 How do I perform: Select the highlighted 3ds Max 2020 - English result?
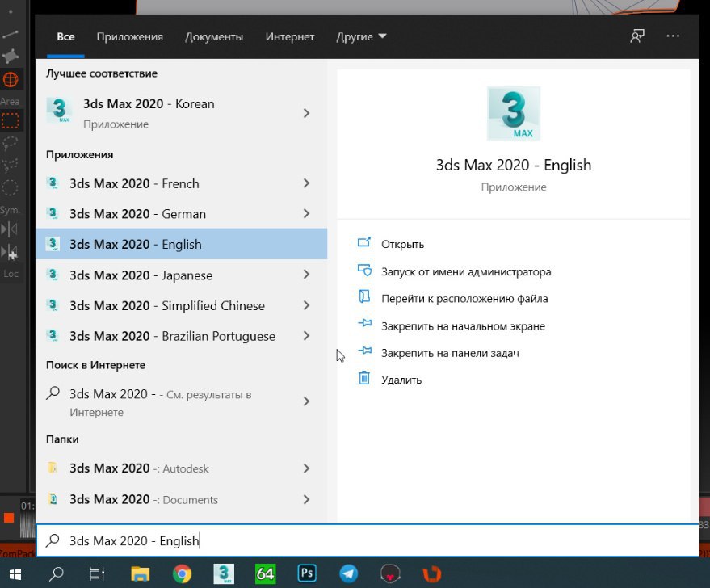click(x=181, y=244)
